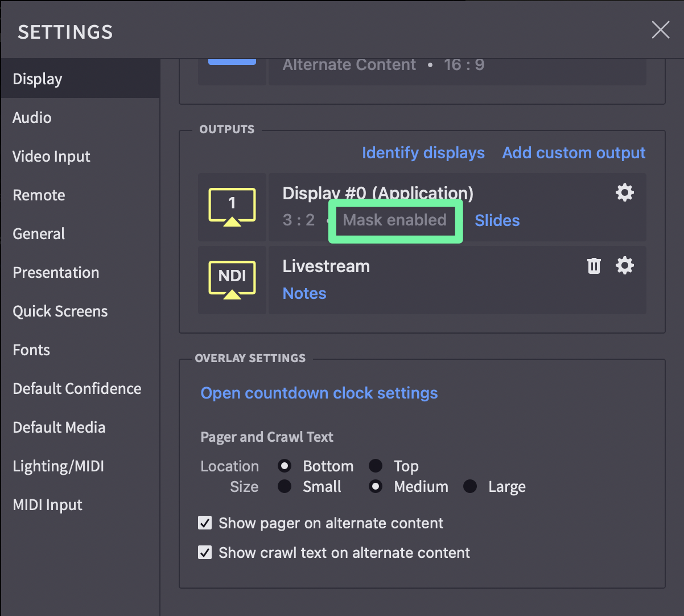The height and width of the screenshot is (616, 684).
Task: Select Top location radio button
Action: coord(376,466)
